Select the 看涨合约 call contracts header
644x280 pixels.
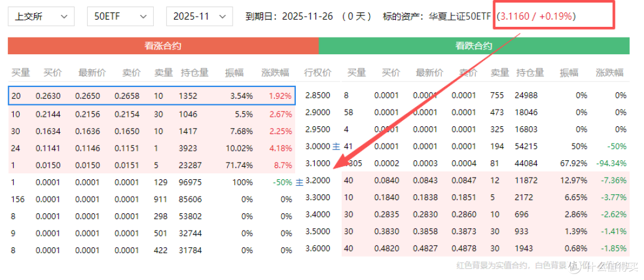[163, 46]
